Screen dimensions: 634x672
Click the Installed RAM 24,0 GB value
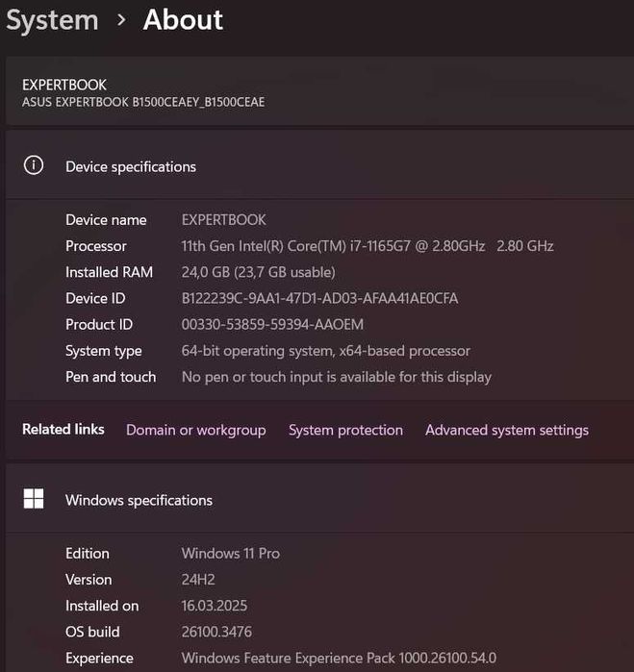pyautogui.click(x=258, y=272)
